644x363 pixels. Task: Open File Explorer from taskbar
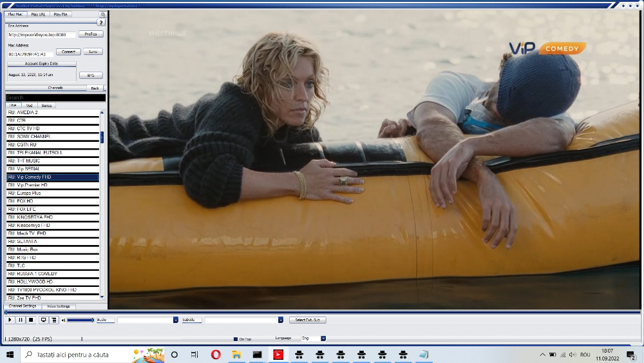coord(236,355)
